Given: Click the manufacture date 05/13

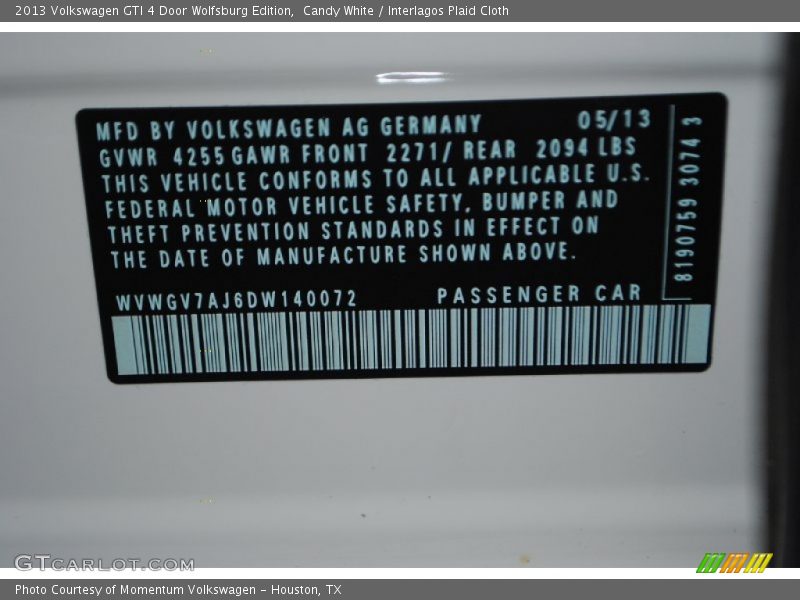Looking at the screenshot, I should pyautogui.click(x=614, y=120).
